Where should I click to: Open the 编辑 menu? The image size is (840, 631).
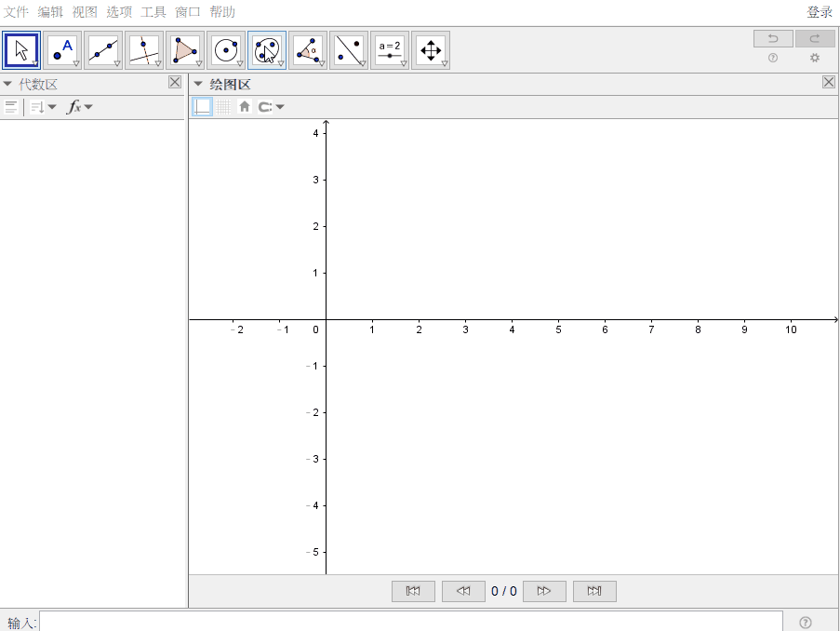(x=50, y=12)
